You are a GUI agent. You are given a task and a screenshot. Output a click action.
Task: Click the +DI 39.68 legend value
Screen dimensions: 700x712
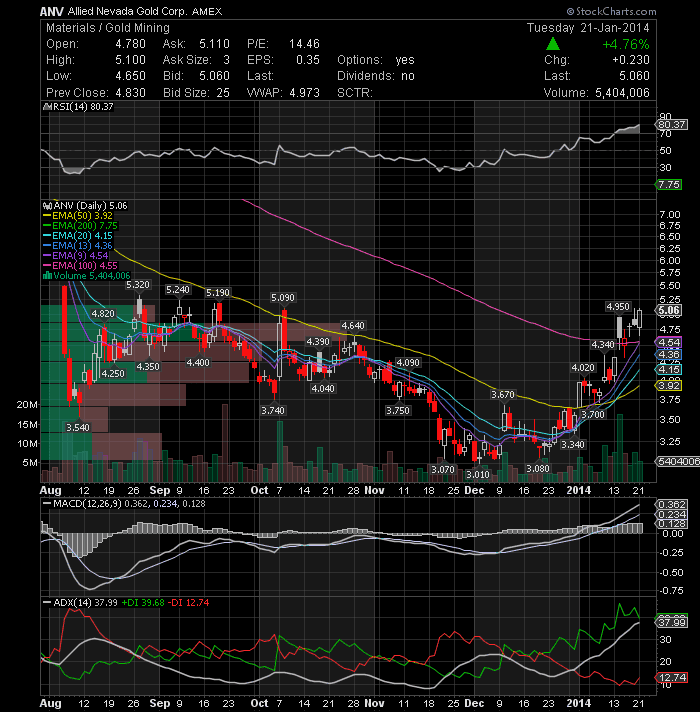pyautogui.click(x=143, y=603)
